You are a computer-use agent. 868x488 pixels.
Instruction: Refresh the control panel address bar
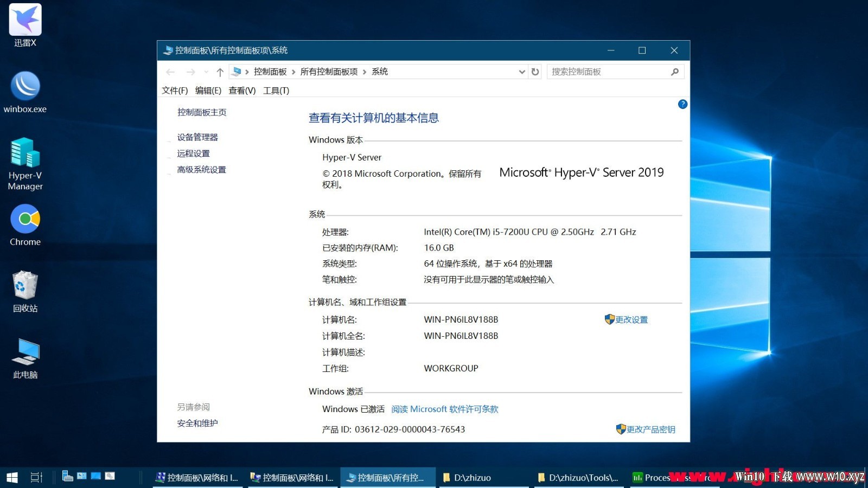click(x=535, y=72)
